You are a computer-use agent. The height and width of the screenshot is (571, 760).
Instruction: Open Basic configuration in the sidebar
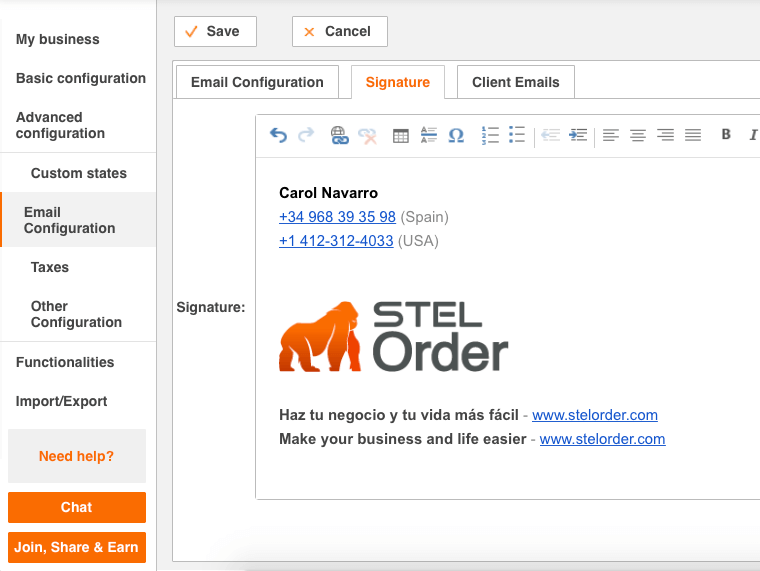coord(81,78)
